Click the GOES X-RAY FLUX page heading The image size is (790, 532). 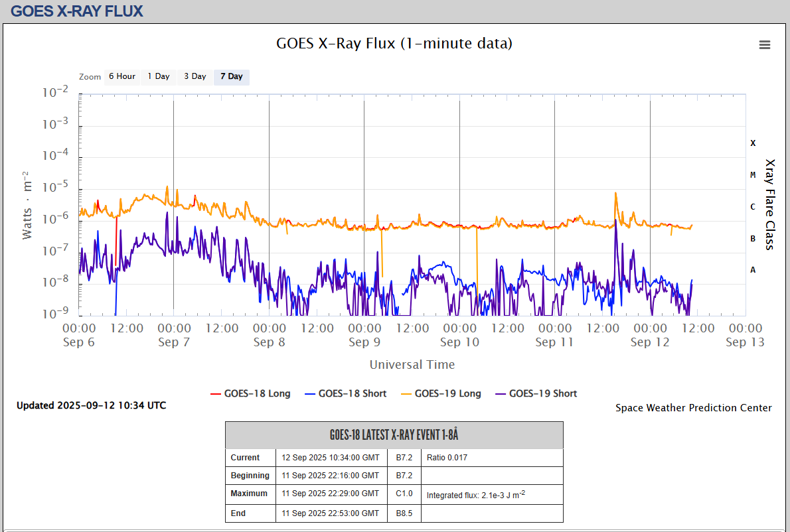click(77, 11)
